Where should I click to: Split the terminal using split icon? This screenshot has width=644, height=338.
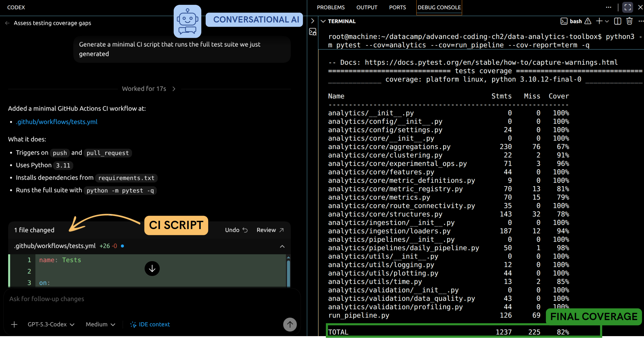coord(617,21)
